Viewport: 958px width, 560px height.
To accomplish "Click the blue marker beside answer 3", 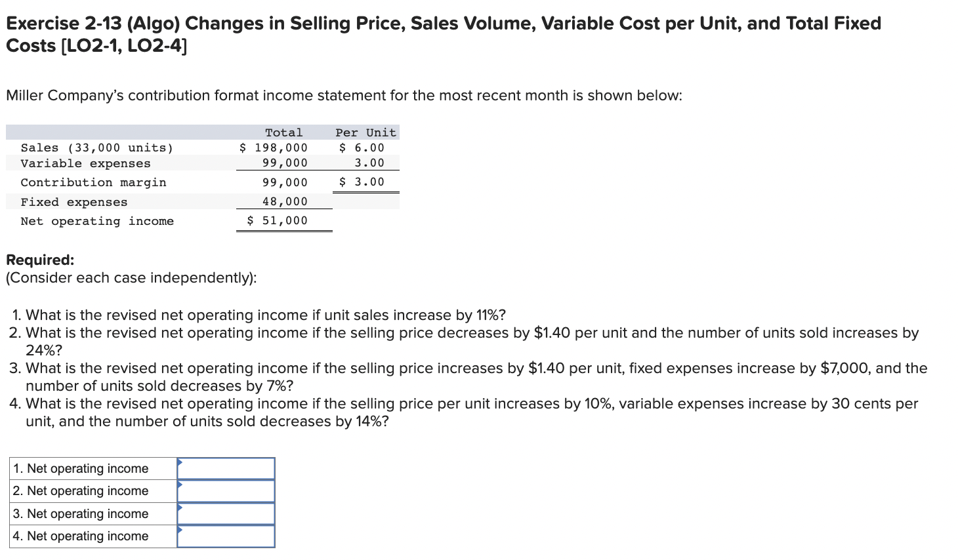I will 179,507.
